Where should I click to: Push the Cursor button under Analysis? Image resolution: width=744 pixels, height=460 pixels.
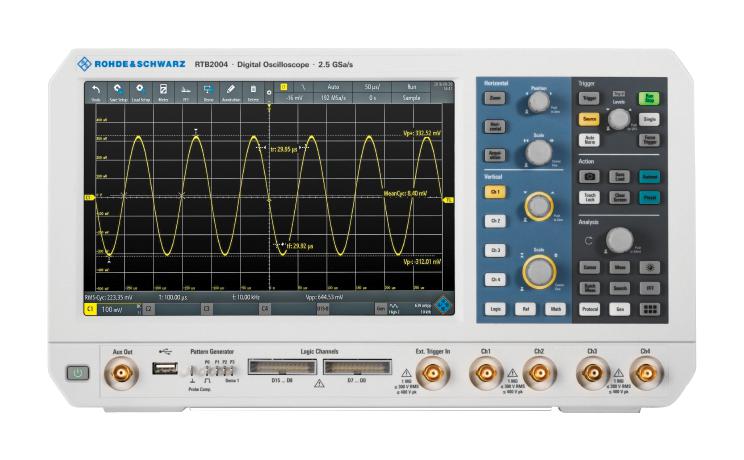589,268
